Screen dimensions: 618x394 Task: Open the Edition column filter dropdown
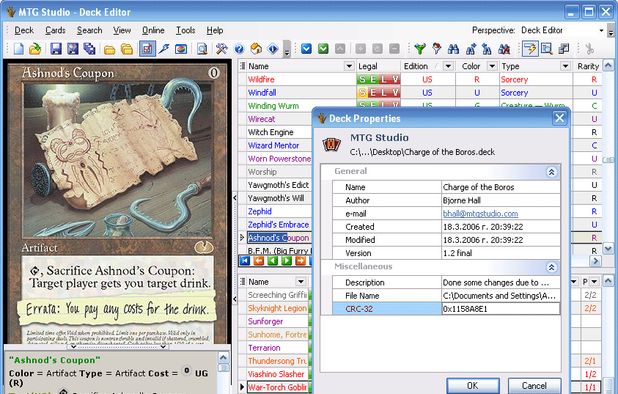(x=448, y=66)
